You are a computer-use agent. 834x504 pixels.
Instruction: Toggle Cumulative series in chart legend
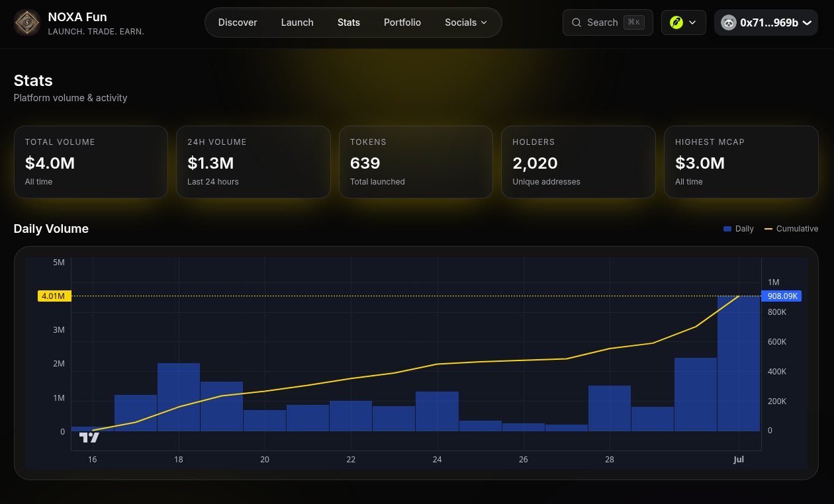click(x=792, y=229)
